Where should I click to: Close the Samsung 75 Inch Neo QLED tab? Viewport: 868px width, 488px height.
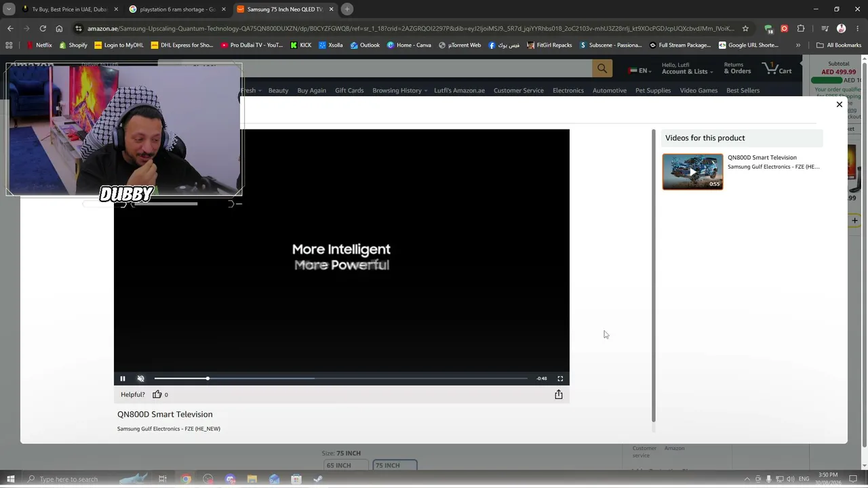(x=331, y=9)
